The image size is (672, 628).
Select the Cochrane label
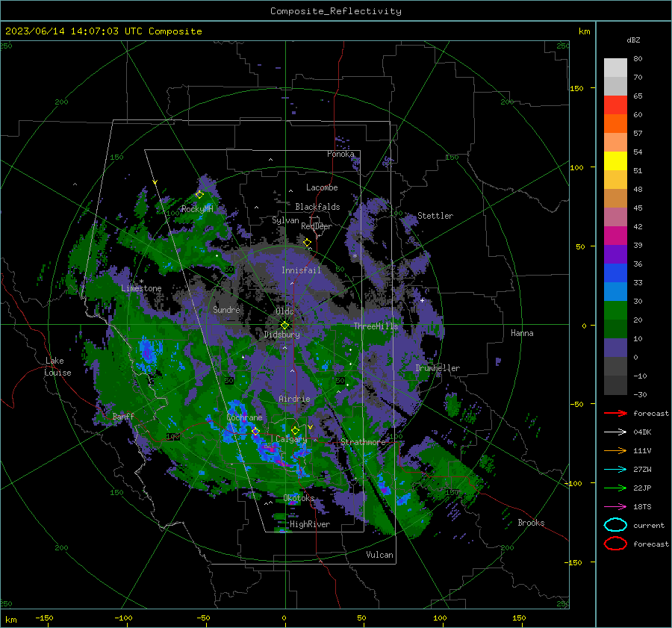[244, 417]
